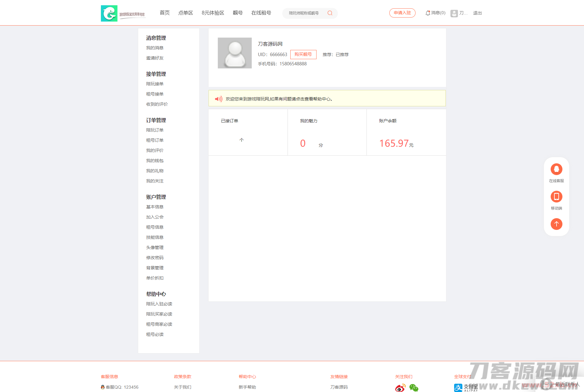The height and width of the screenshot is (392, 584).
Task: Select 修改密码 under account management
Action: click(155, 258)
